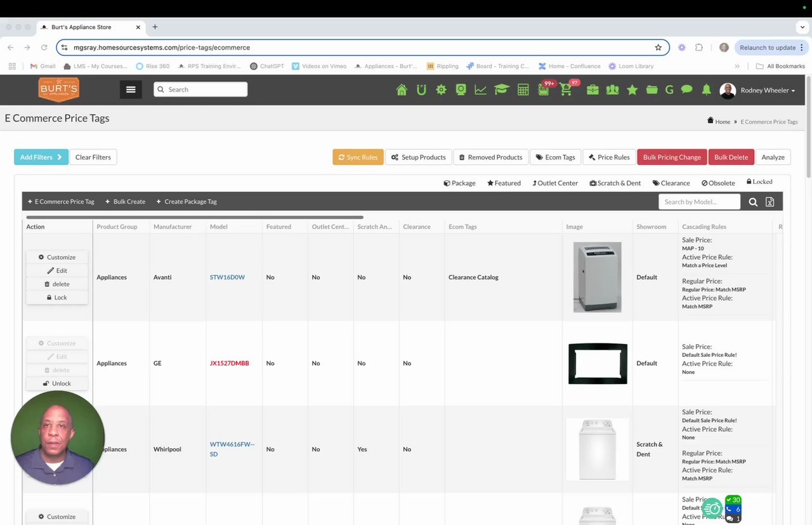The width and height of the screenshot is (812, 525).
Task: Open the Chrome extensions puzzle icon
Action: point(699,48)
